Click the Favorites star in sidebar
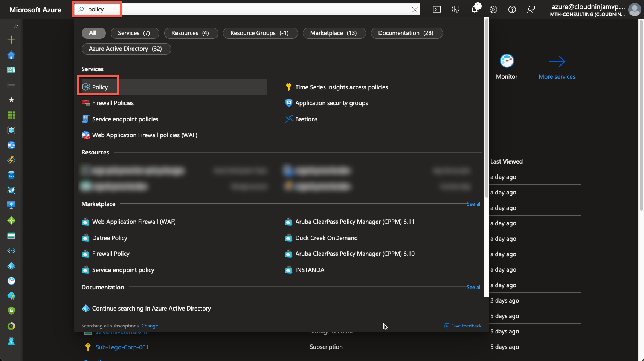The width and height of the screenshot is (644, 361). coord(11,100)
